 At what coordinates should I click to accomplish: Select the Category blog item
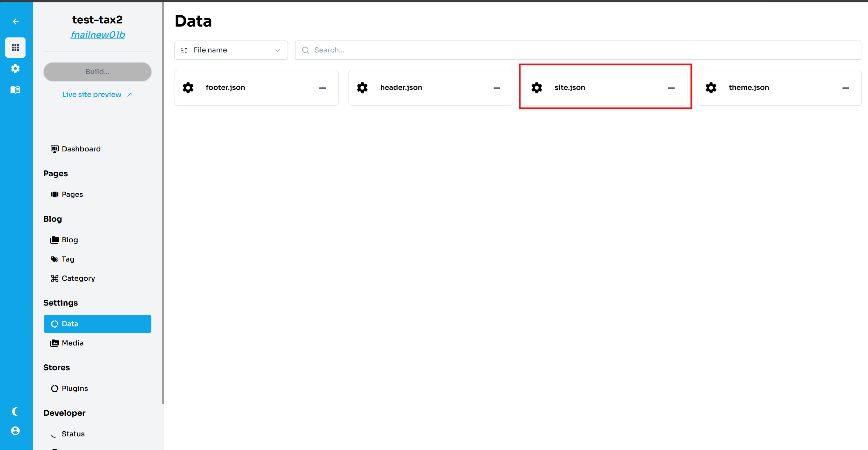pos(78,278)
